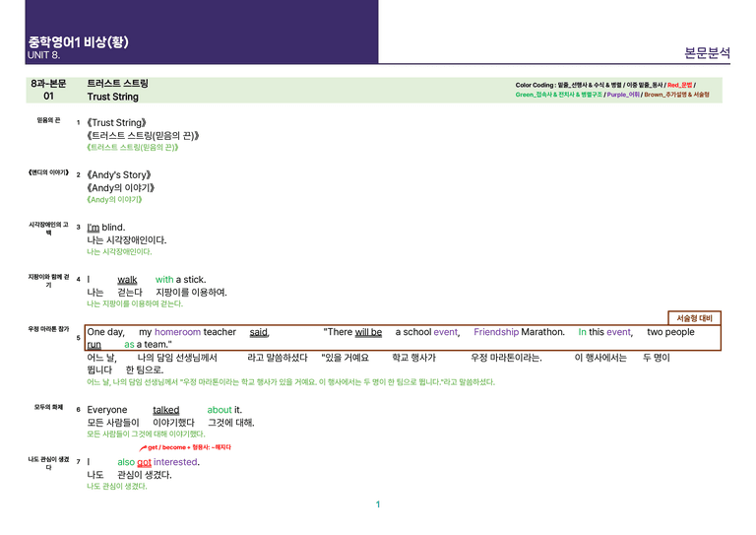756x535 pixels.
Task: Select 'two people' in sentence 5
Action: point(670,332)
